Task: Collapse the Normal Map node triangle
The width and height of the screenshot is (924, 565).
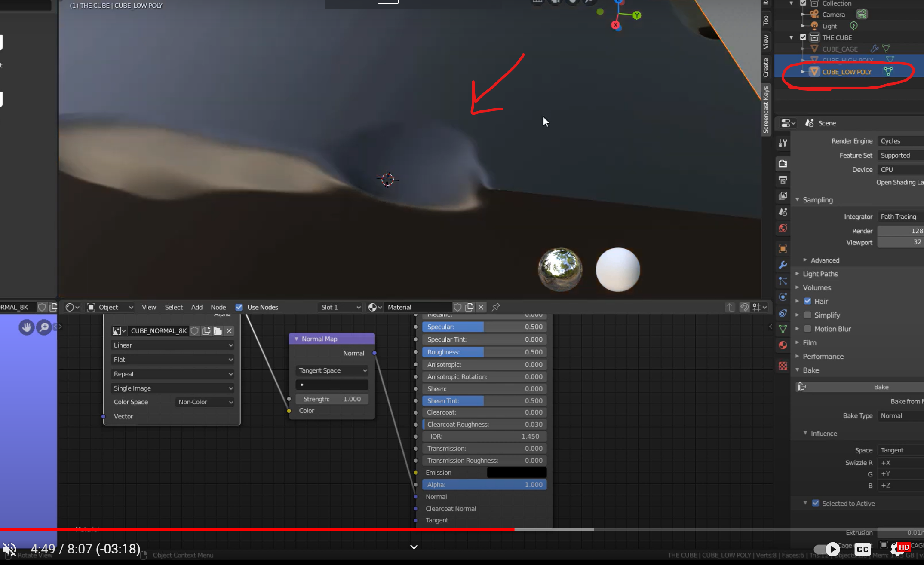Action: point(296,339)
